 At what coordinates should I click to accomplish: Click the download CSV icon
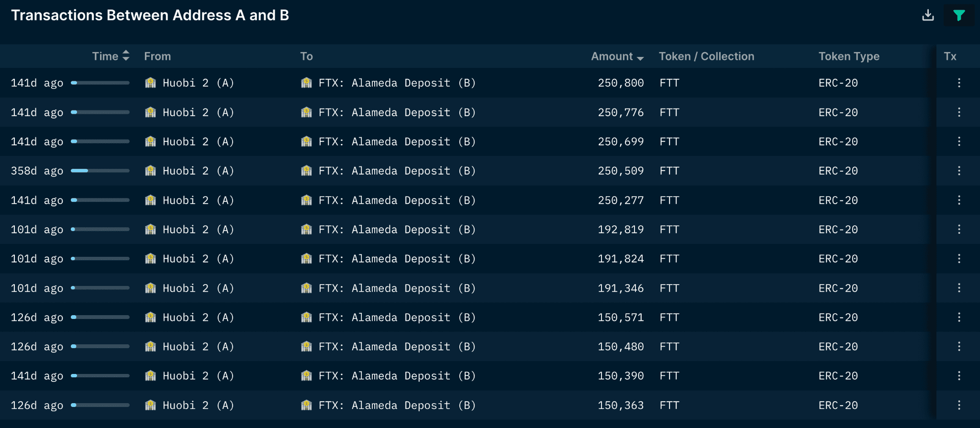928,15
